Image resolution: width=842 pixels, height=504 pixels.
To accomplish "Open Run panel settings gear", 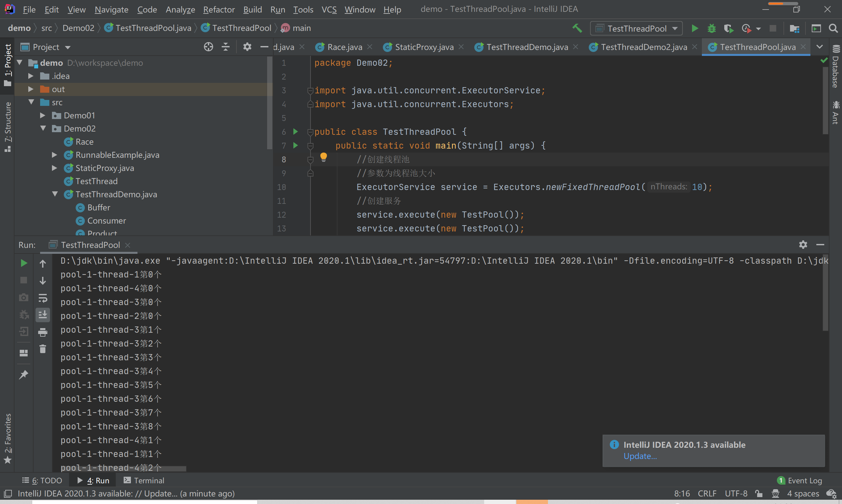I will [x=803, y=245].
